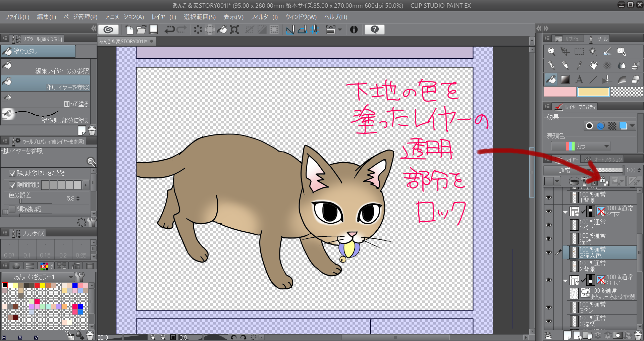Collapse the 2コマ layer folder
The width and height of the screenshot is (644, 341).
point(565,212)
